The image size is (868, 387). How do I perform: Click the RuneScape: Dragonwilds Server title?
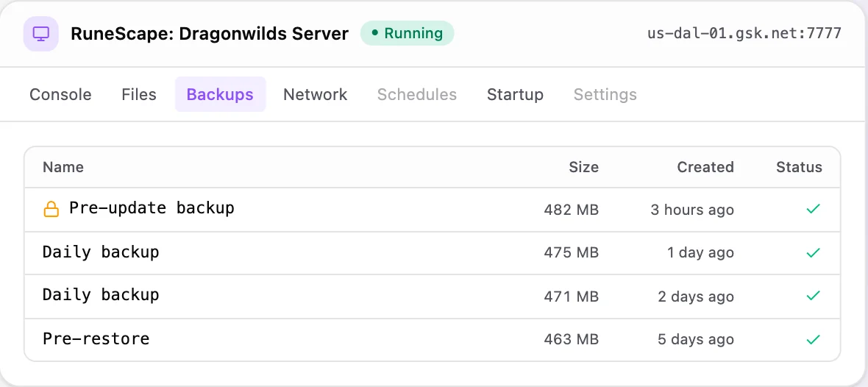(210, 34)
